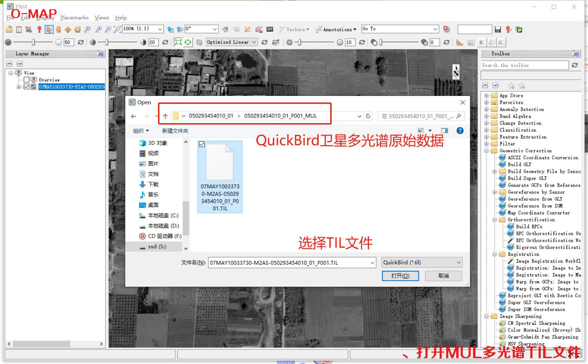Open the Views menu
This screenshot has width=588, height=364.
(x=102, y=18)
